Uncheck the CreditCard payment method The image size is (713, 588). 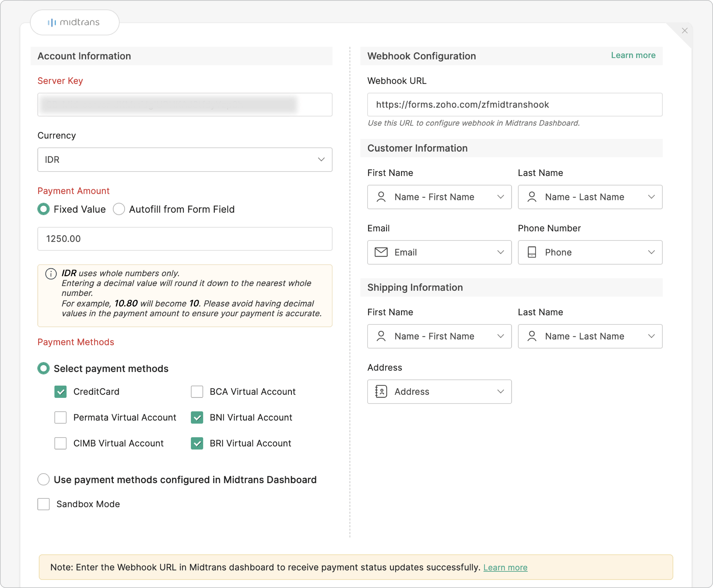[x=61, y=392]
